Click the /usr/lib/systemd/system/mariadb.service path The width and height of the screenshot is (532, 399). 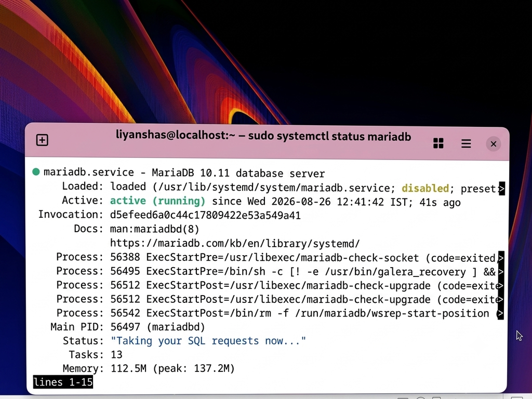(274, 188)
